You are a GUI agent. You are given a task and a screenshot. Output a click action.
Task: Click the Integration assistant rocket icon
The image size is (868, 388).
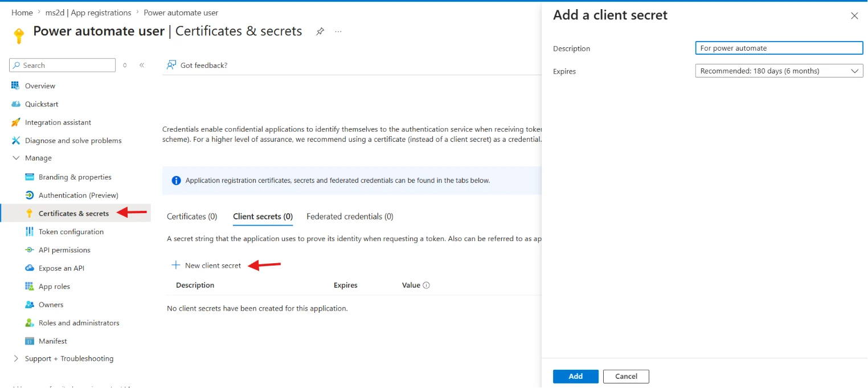(x=15, y=122)
